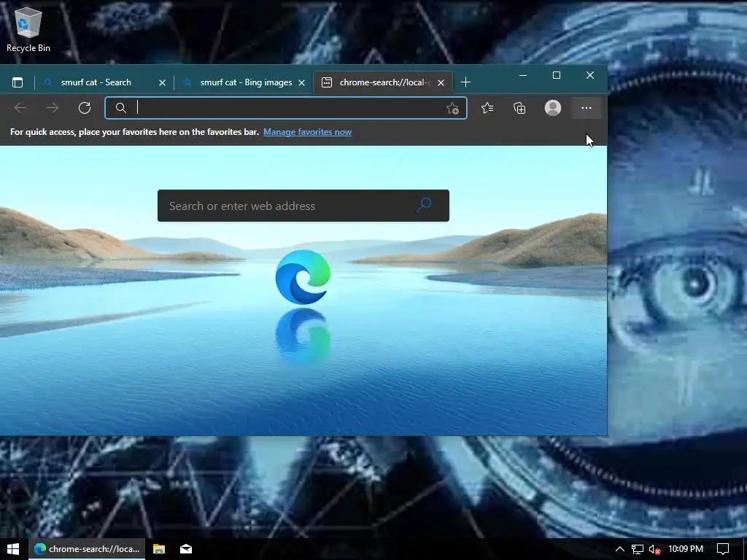Select the Edge taskbar button
This screenshot has width=747, height=560.
click(88, 549)
